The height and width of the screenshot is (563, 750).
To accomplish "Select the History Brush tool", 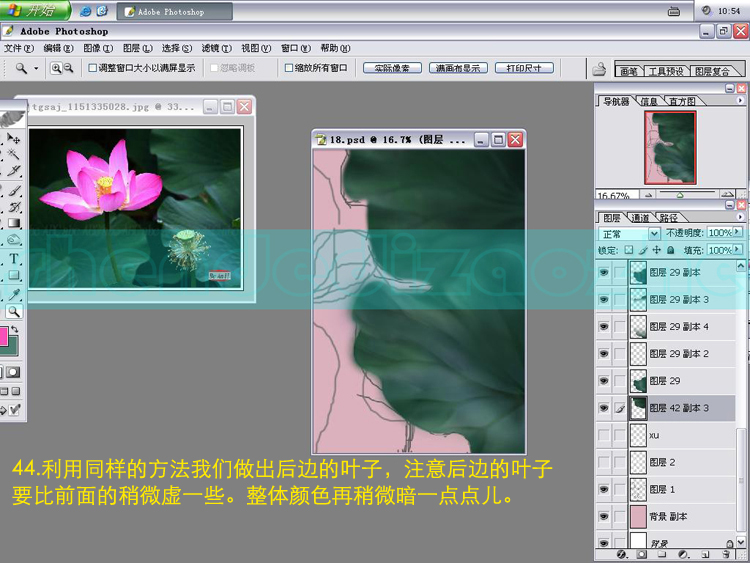I will [x=13, y=207].
